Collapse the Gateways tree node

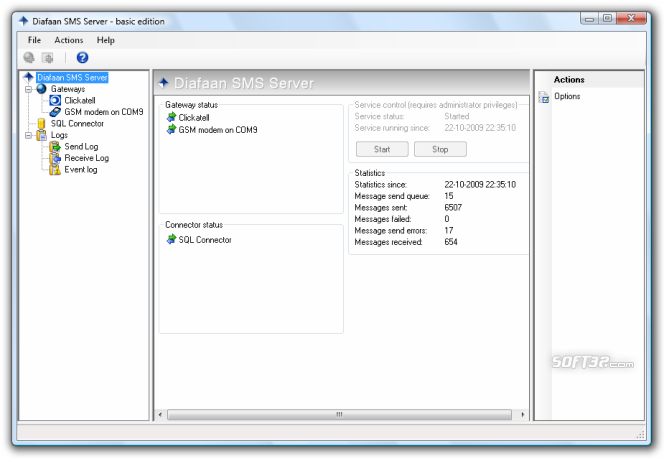[x=28, y=89]
